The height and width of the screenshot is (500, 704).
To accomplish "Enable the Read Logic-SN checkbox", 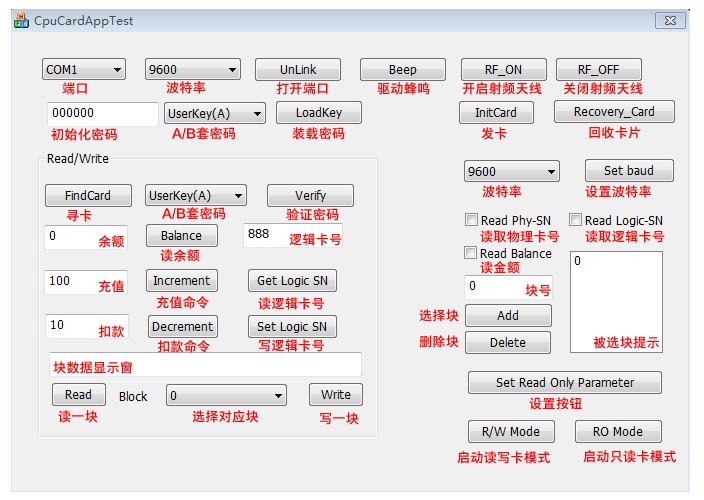I will tap(575, 219).
